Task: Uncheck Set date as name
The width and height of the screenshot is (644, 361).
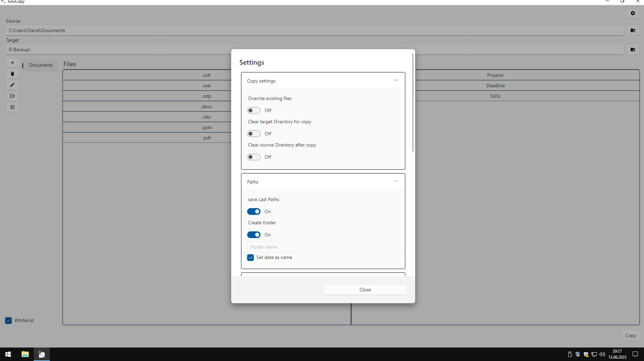Action: [250, 258]
